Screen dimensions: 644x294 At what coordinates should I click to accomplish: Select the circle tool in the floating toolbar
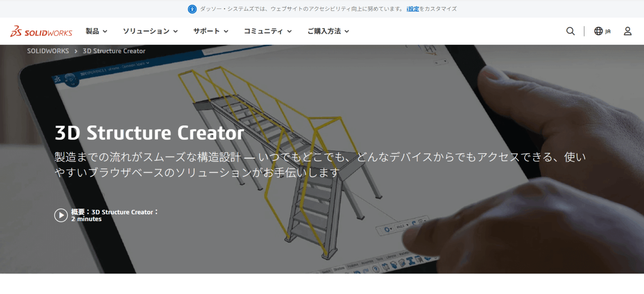(387, 230)
